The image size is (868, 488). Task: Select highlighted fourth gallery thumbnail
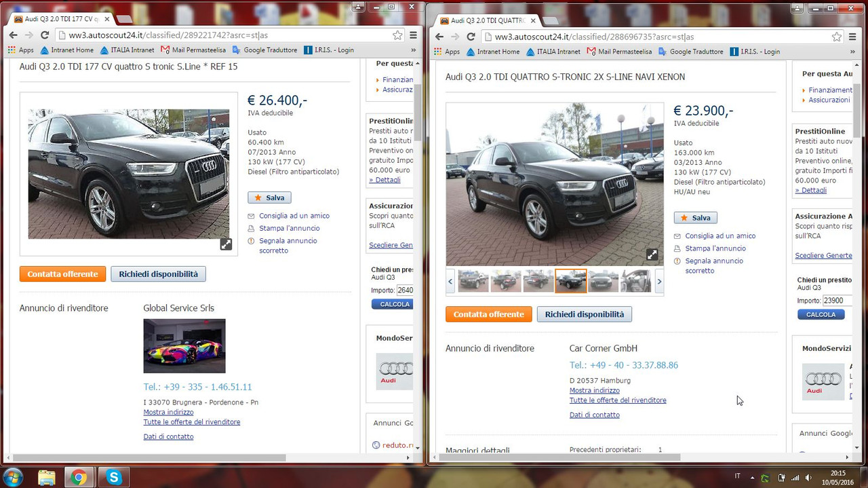[571, 281]
